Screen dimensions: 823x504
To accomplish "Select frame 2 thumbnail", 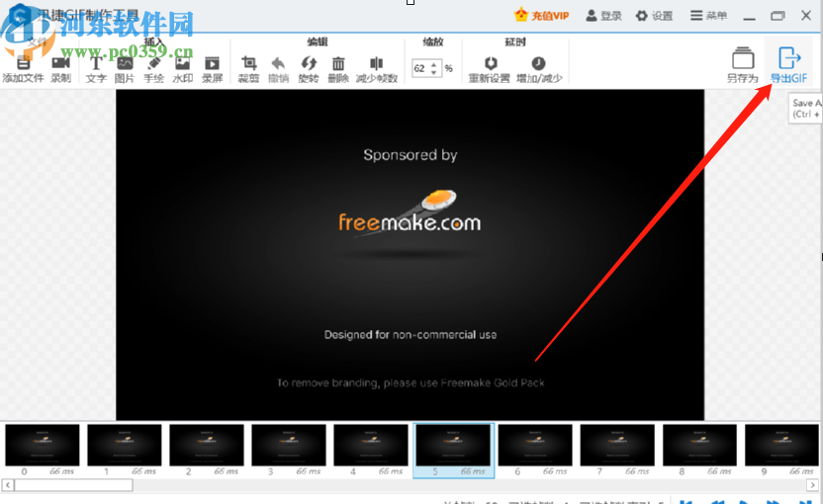I will 207,445.
